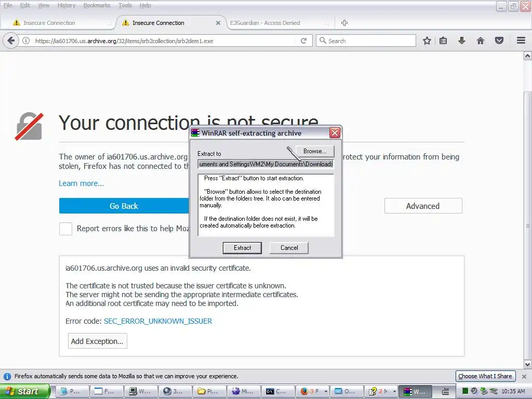Image resolution: width=532 pixels, height=399 pixels.
Task: Click the info icon in notification bar
Action: 7,376
